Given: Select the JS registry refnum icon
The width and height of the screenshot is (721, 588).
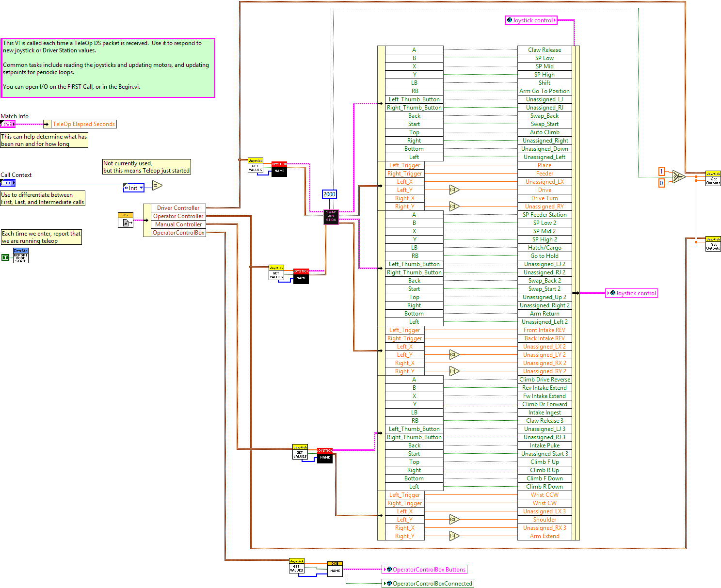Looking at the screenshot, I should pos(125,220).
